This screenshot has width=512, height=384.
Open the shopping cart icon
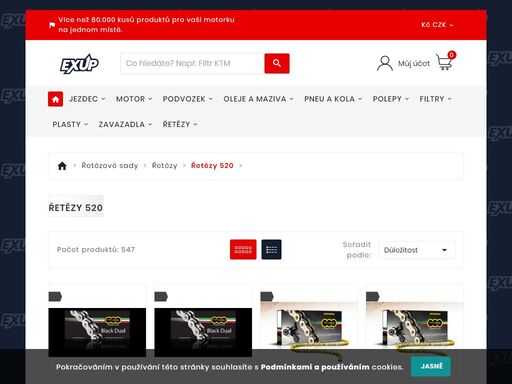click(445, 61)
